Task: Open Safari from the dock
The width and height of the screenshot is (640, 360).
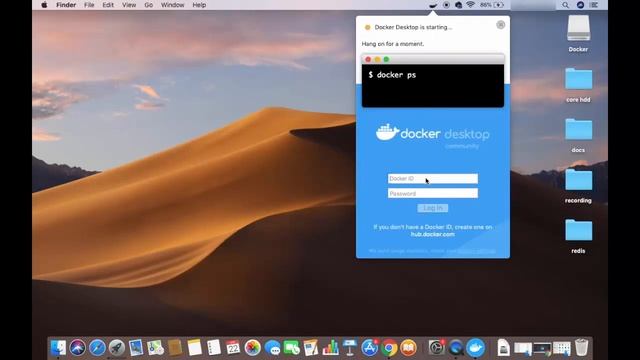Action: [97, 348]
